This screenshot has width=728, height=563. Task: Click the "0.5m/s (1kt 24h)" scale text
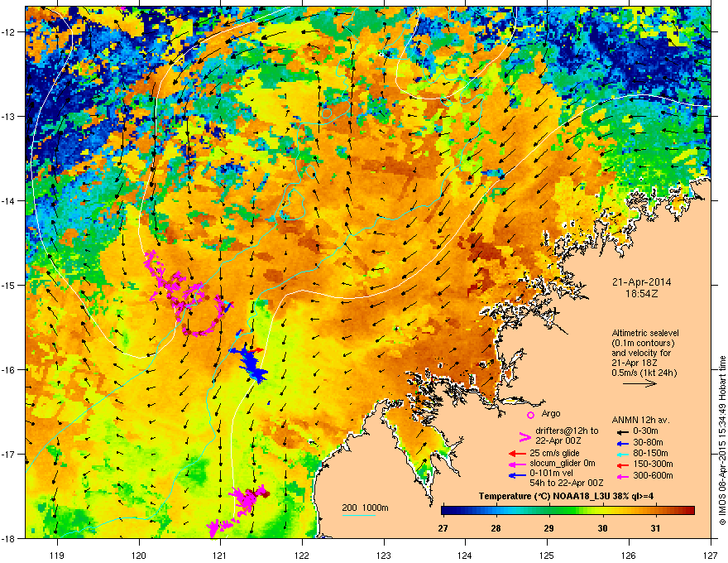pos(644,373)
